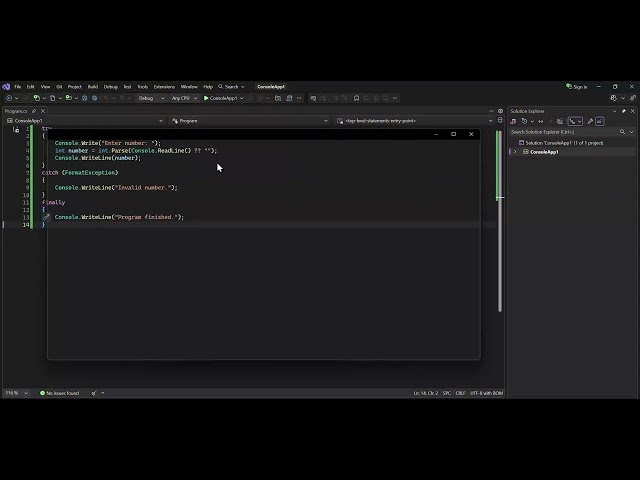Click Sign in
The image size is (640, 480).
coord(576,87)
